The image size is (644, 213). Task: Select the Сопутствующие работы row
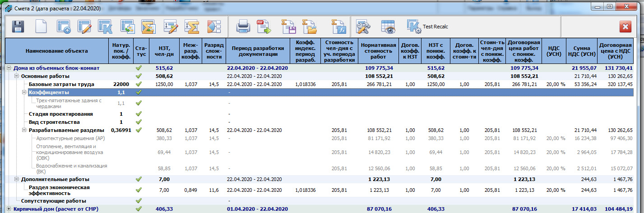pyautogui.click(x=319, y=201)
